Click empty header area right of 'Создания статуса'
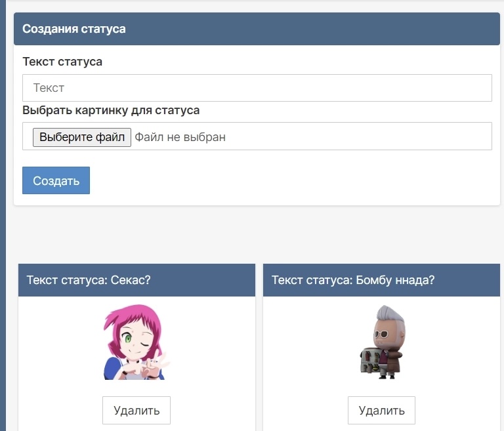 315,29
